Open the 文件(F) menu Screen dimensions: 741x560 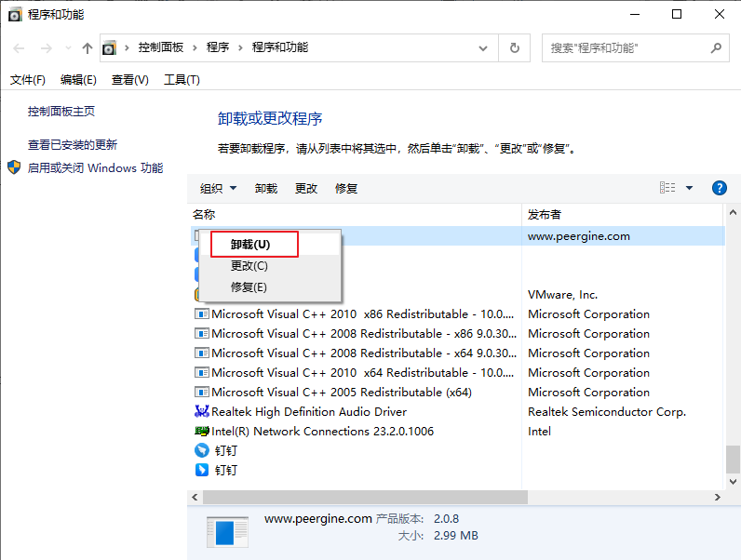28,80
